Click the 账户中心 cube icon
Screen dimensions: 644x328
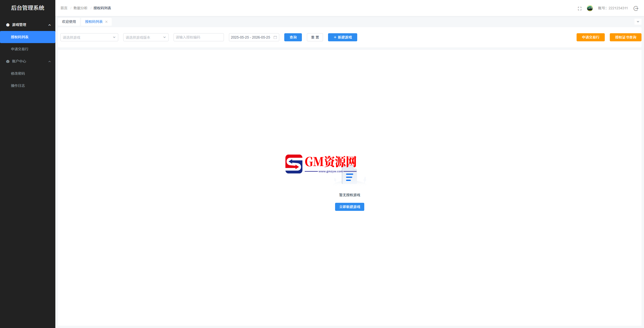pos(8,61)
